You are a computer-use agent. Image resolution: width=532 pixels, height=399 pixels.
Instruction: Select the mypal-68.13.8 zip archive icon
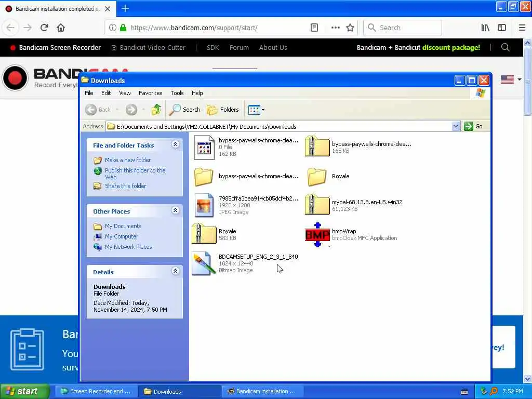tap(317, 204)
